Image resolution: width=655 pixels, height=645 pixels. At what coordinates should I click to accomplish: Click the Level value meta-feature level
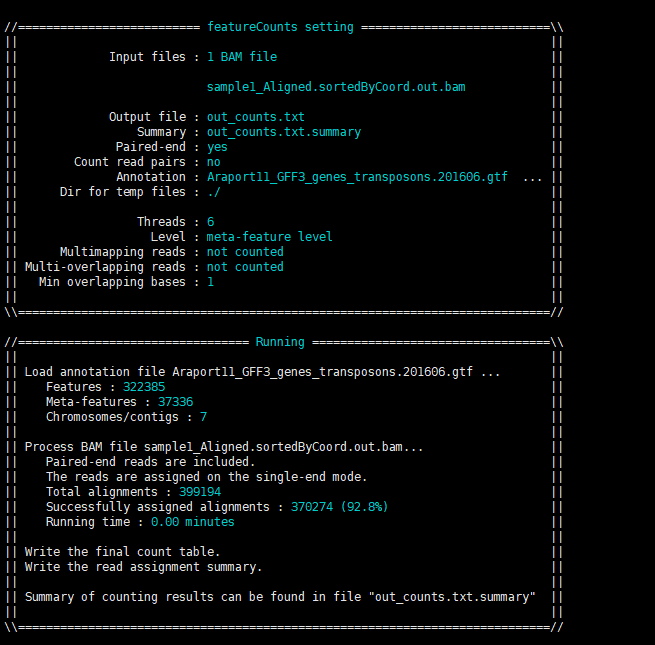[269, 237]
